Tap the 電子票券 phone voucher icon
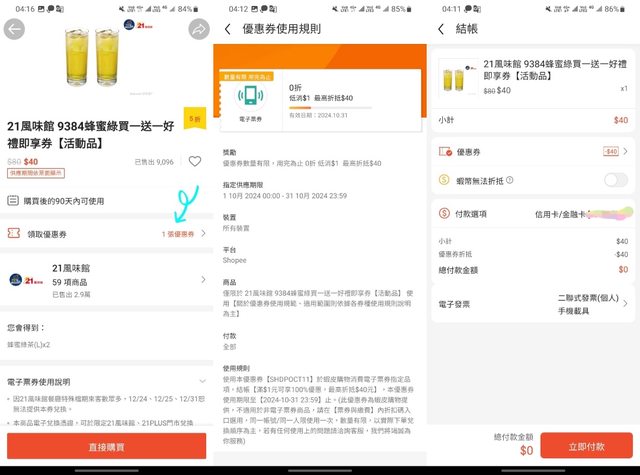 click(250, 95)
